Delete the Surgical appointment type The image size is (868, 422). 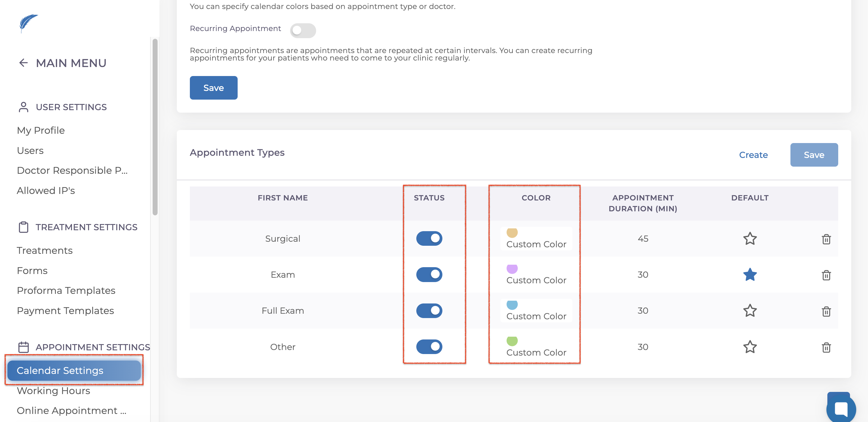(x=826, y=239)
